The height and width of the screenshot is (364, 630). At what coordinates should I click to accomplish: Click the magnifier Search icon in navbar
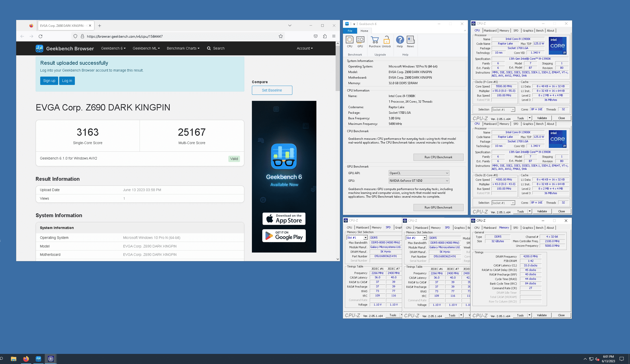pyautogui.click(x=209, y=48)
